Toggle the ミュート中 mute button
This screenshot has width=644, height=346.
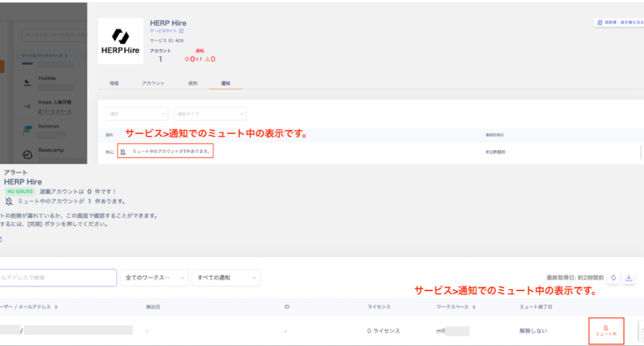tap(606, 331)
